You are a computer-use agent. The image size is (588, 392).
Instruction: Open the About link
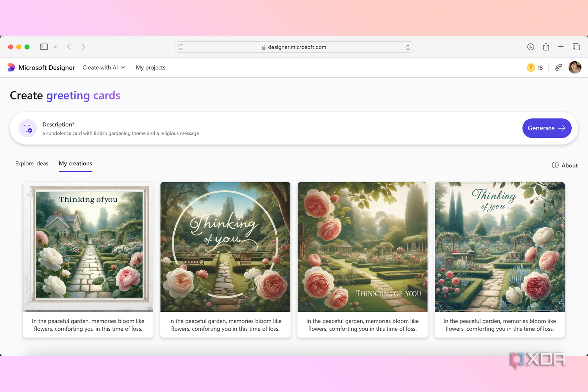[x=569, y=165]
